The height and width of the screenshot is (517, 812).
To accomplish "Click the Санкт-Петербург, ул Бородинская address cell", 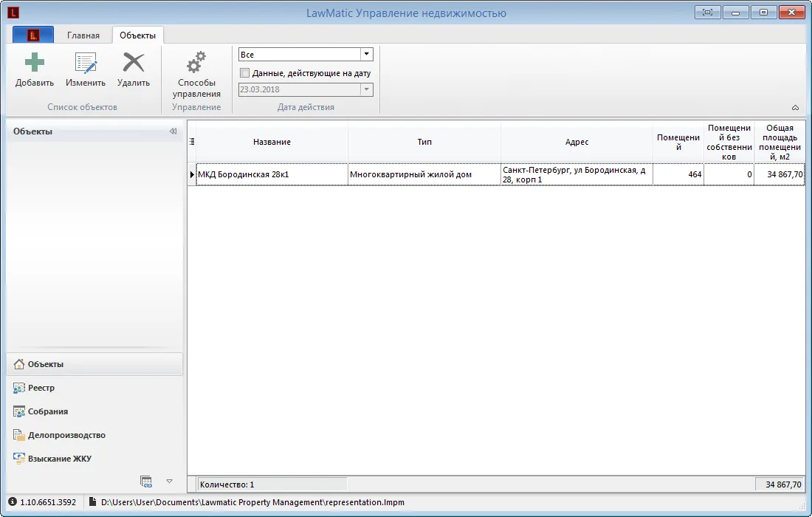I will [577, 174].
